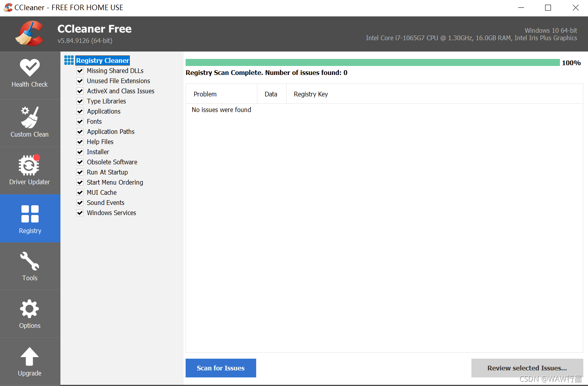Click the Windows 10 64-bit text
The width and height of the screenshot is (588, 386).
551,30
